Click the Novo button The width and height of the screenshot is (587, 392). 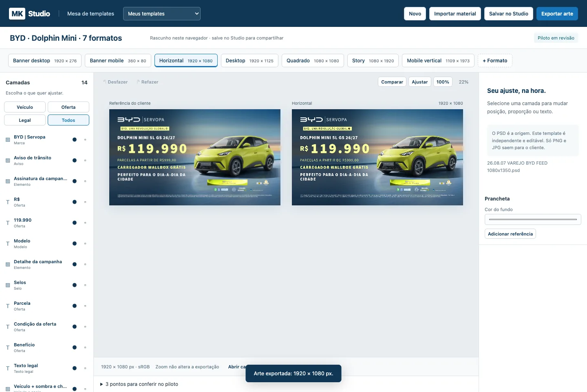(x=415, y=13)
